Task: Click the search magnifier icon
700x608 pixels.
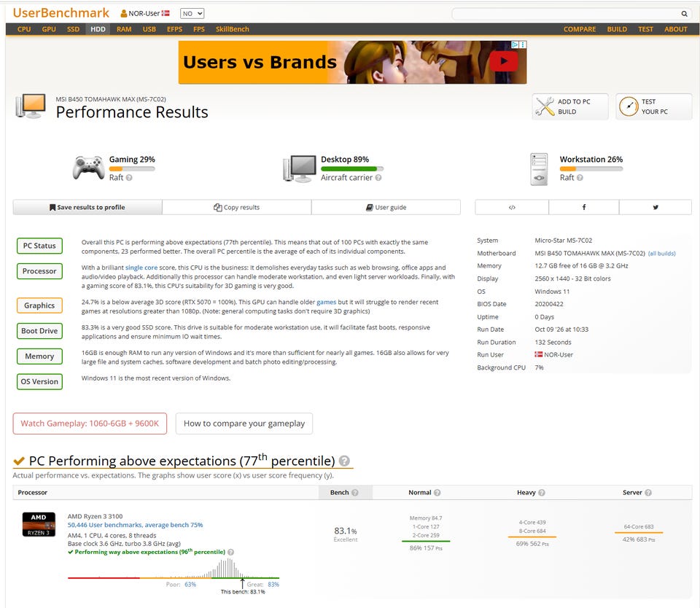Action: [684, 14]
